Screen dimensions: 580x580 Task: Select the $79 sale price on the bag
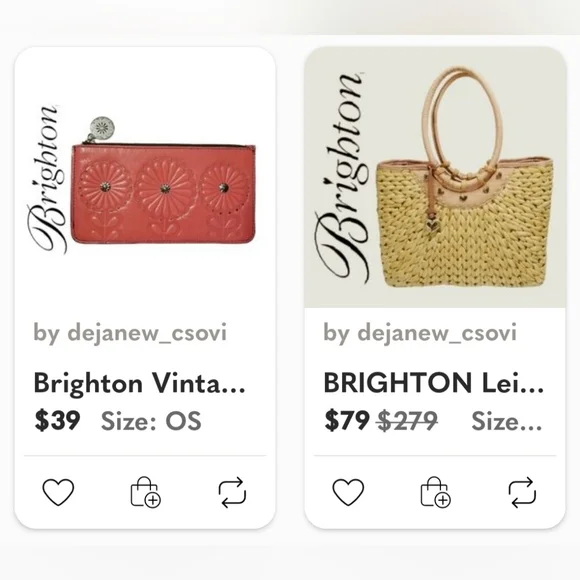tap(347, 421)
